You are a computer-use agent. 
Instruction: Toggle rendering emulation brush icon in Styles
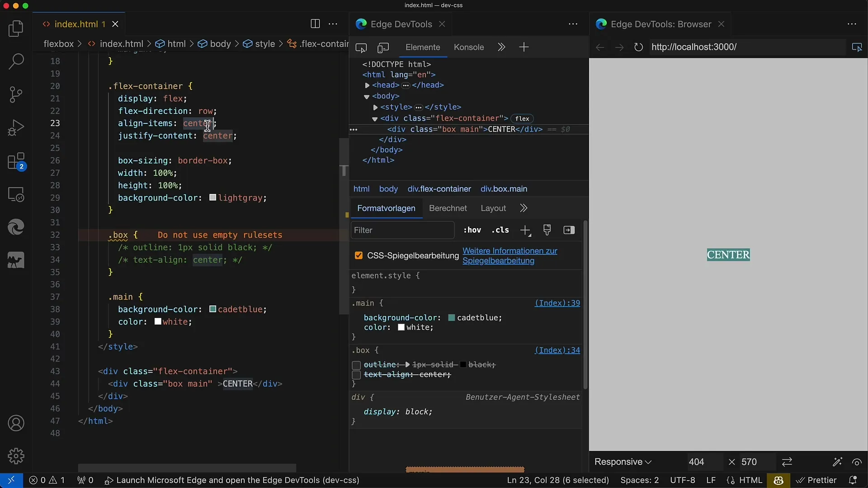click(x=547, y=230)
